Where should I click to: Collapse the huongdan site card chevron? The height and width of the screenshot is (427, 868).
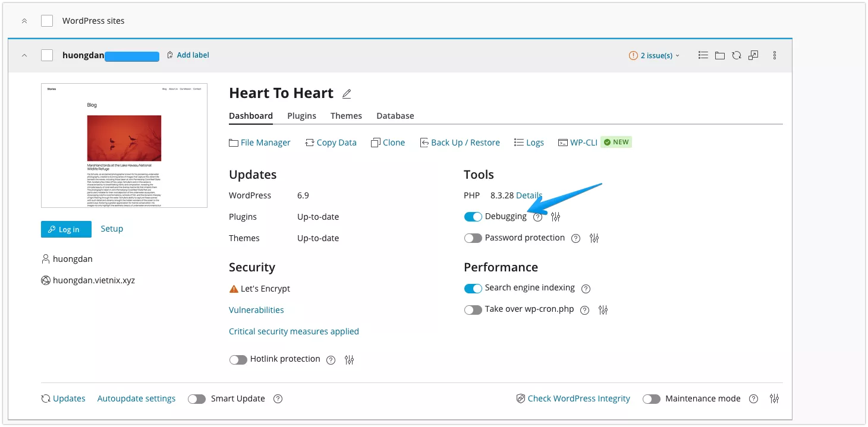pyautogui.click(x=24, y=55)
